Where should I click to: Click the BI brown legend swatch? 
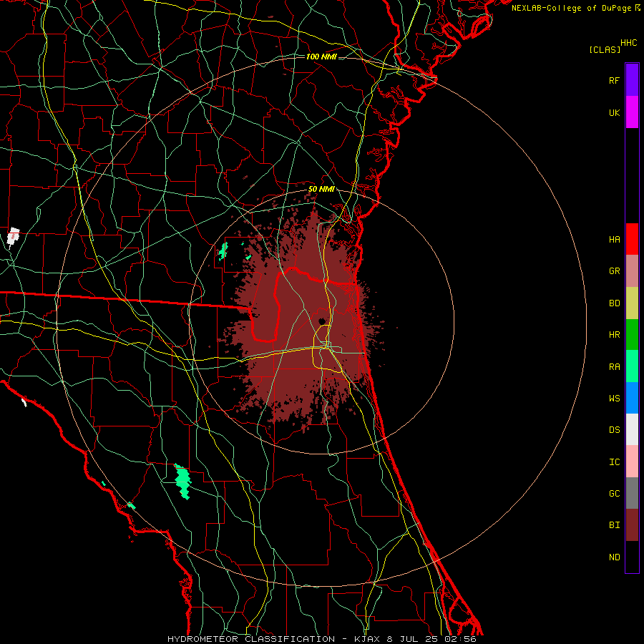[632, 525]
